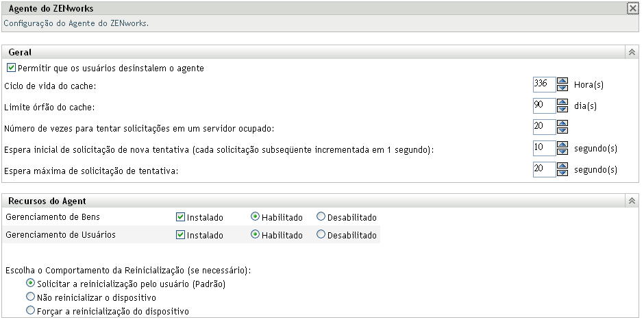Collapse the Recursos do Agent section
This screenshot has height=322, width=644.
point(632,201)
